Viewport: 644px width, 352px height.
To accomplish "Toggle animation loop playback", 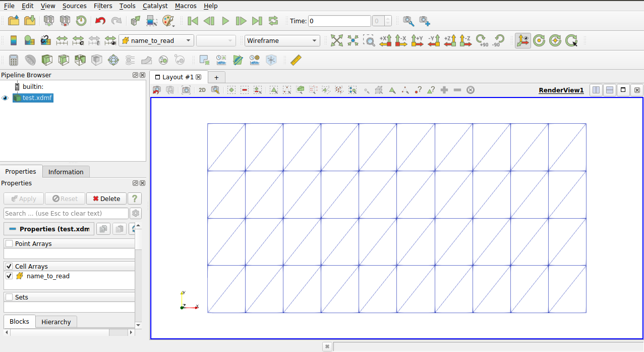I will point(273,21).
